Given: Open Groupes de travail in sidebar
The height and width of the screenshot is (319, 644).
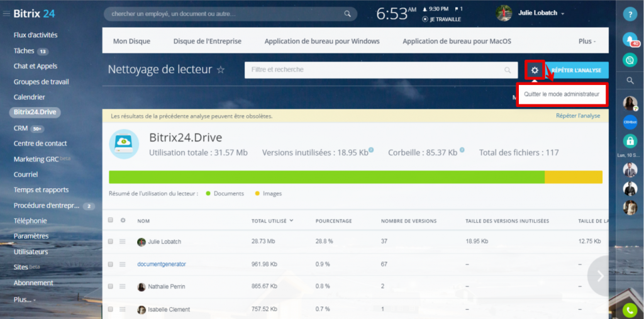Looking at the screenshot, I should (x=41, y=82).
